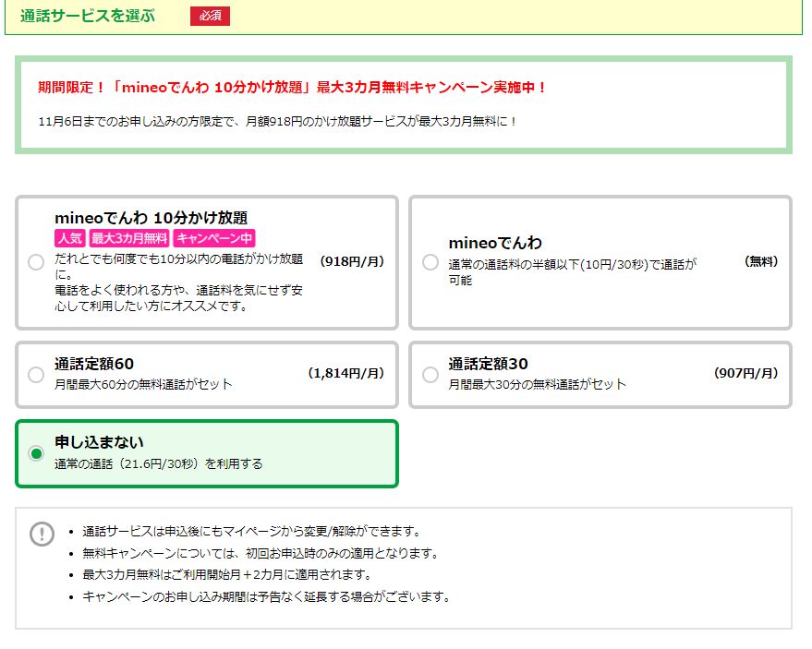Click the 無料キャンペーンについては note line
812x649 pixels.
tap(261, 553)
